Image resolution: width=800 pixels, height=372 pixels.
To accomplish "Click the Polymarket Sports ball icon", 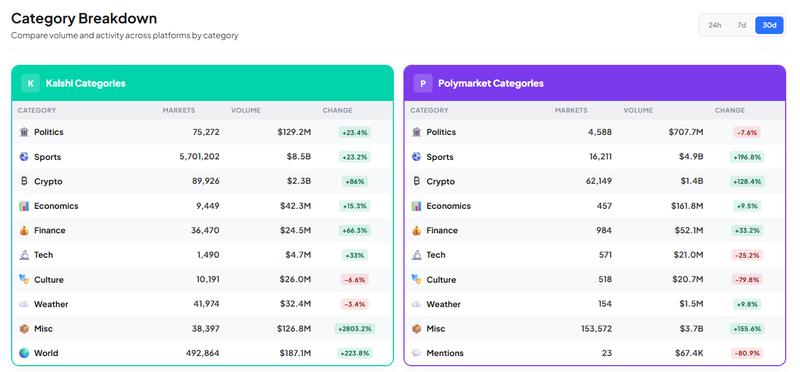I will (x=416, y=157).
